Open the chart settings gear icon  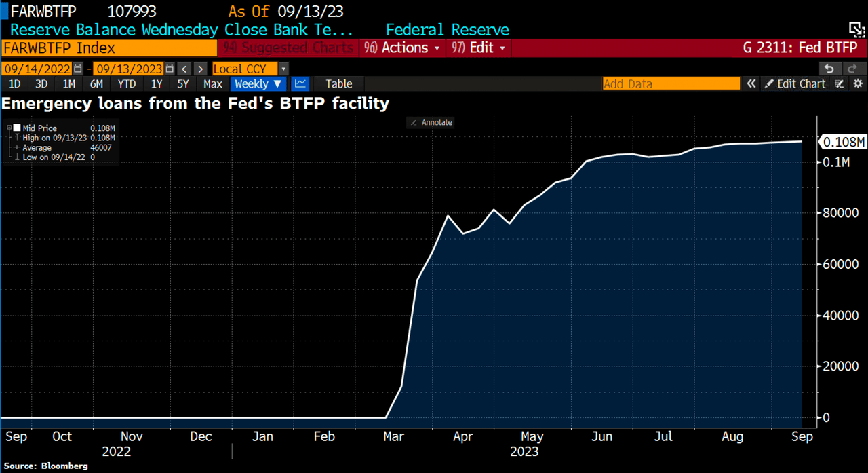[x=858, y=83]
